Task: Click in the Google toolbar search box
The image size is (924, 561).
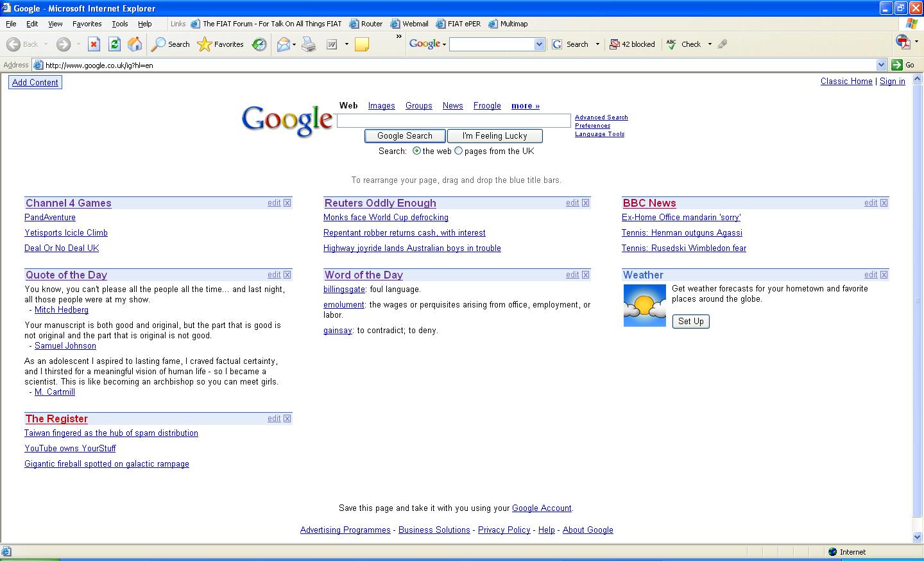Action: [x=492, y=44]
